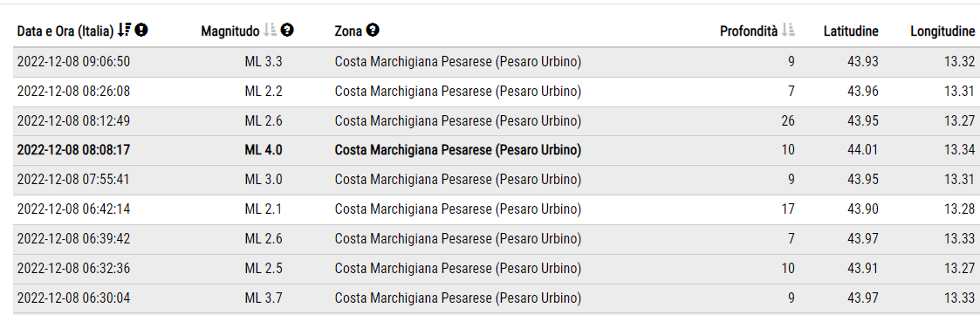Screen dimensions: 980x315
Task: Click the depth 26 event zone text
Action: (x=458, y=120)
